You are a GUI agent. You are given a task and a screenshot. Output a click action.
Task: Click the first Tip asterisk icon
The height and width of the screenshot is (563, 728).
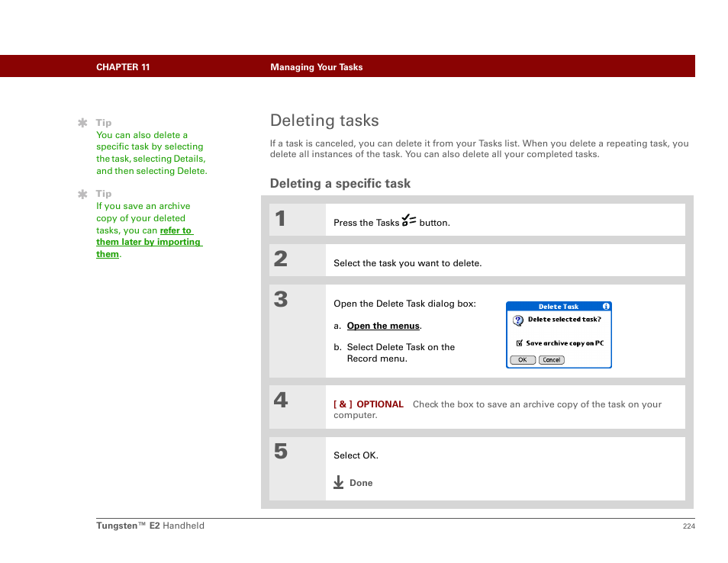click(x=82, y=123)
